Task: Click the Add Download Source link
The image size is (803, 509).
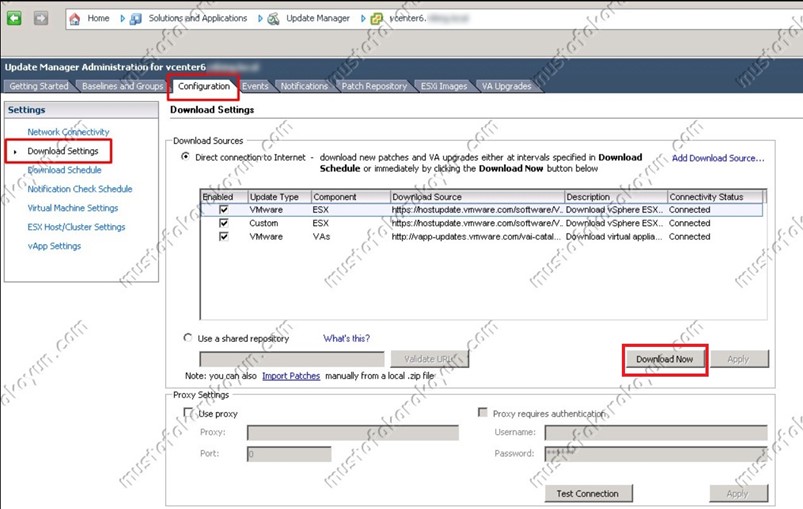Action: point(717,158)
